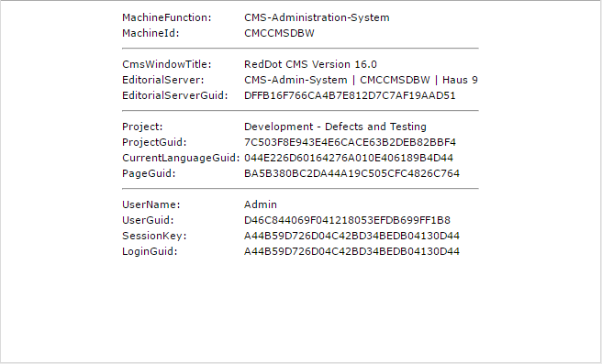Click the PageGuid label
The width and height of the screenshot is (602, 364).
point(149,174)
